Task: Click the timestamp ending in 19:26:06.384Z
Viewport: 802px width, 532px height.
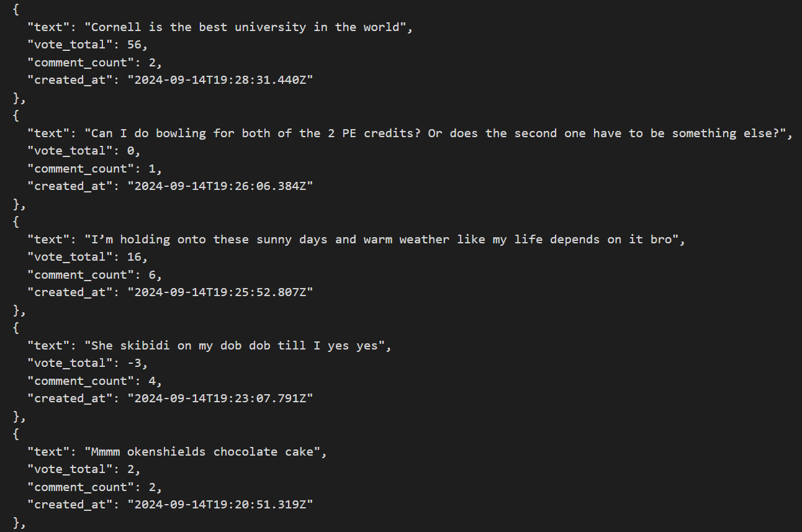Action: coord(220,186)
